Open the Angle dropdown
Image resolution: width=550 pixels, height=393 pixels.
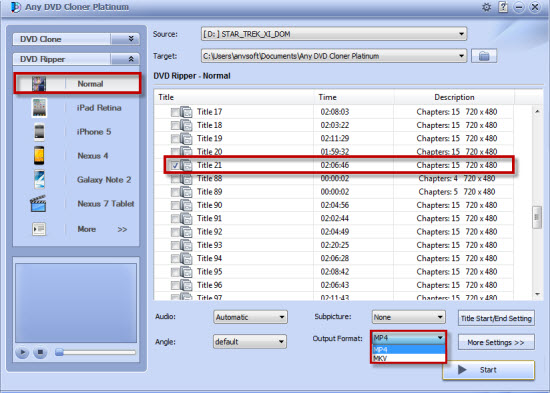[250, 341]
